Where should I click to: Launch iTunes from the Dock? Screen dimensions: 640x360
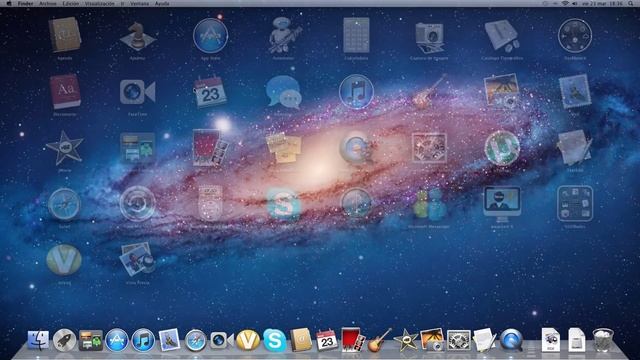click(143, 340)
